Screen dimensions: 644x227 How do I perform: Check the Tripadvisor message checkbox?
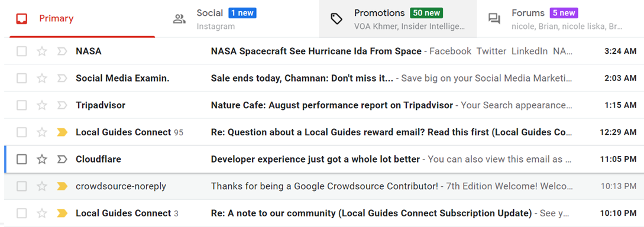point(22,105)
